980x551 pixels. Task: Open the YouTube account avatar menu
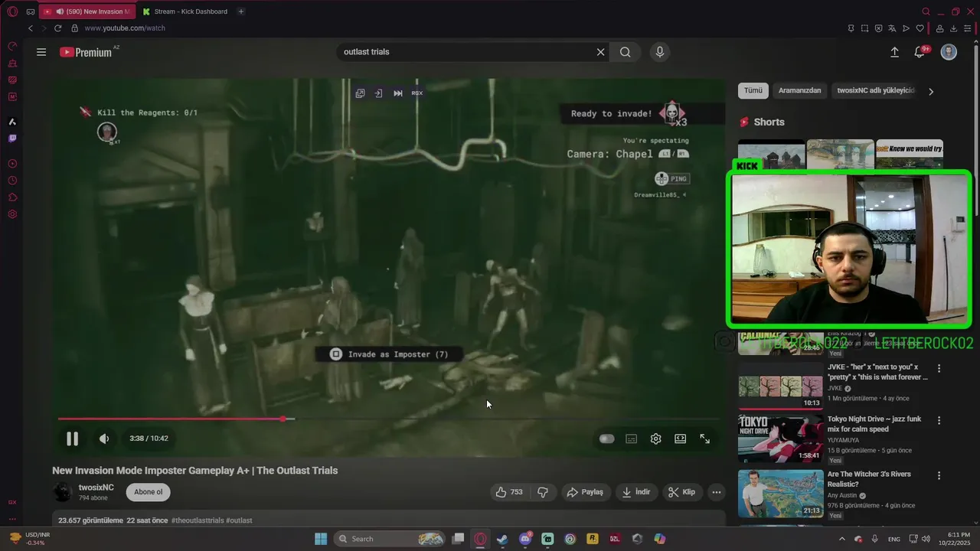pyautogui.click(x=949, y=52)
